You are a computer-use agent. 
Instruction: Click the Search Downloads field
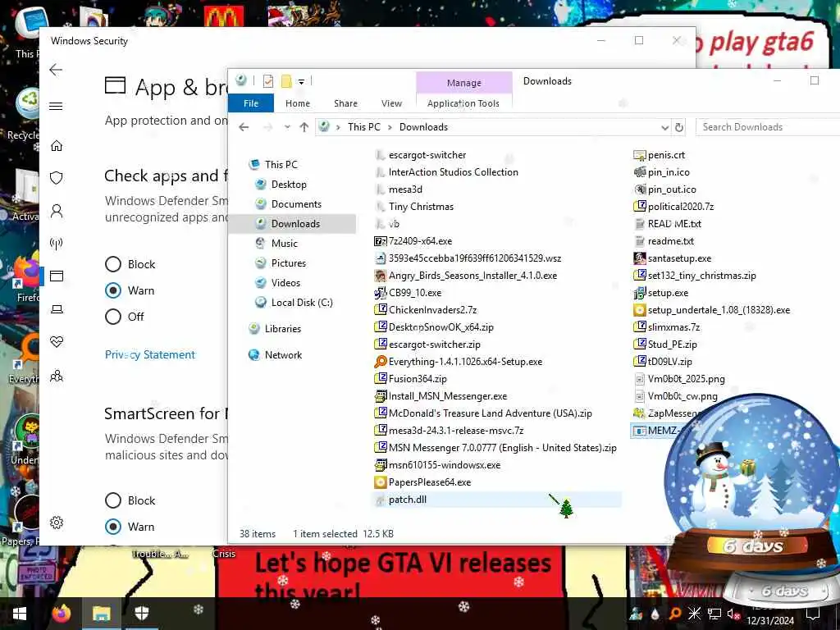click(767, 127)
